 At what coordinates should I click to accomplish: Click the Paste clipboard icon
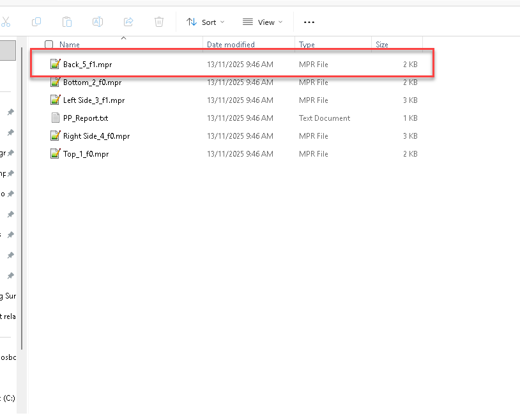pos(67,22)
